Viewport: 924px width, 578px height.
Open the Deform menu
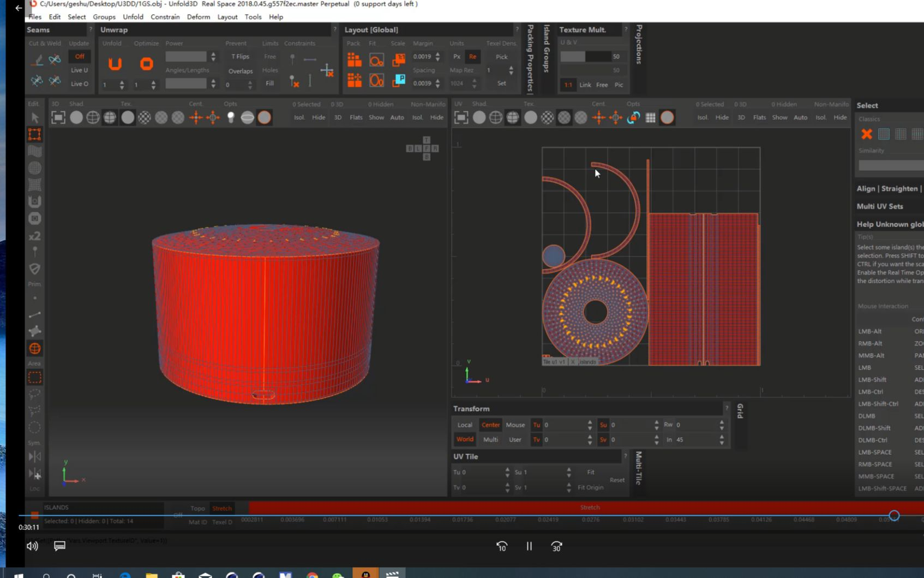pyautogui.click(x=199, y=17)
